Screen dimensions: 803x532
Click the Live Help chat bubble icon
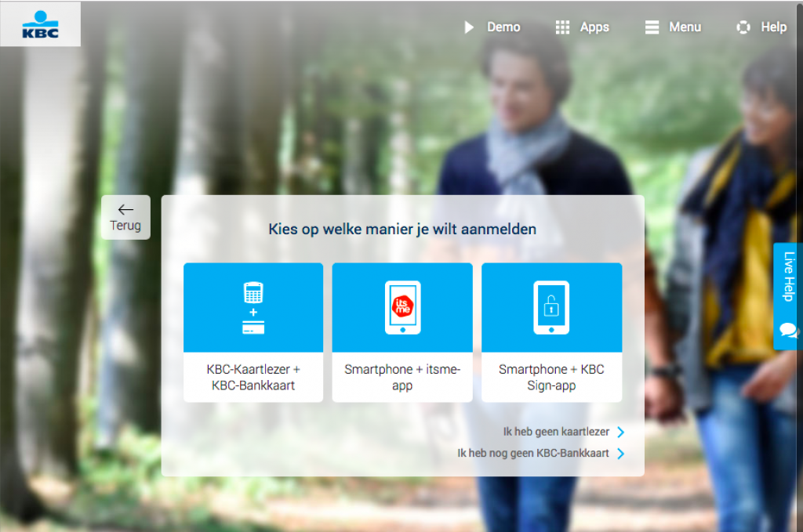(x=788, y=330)
